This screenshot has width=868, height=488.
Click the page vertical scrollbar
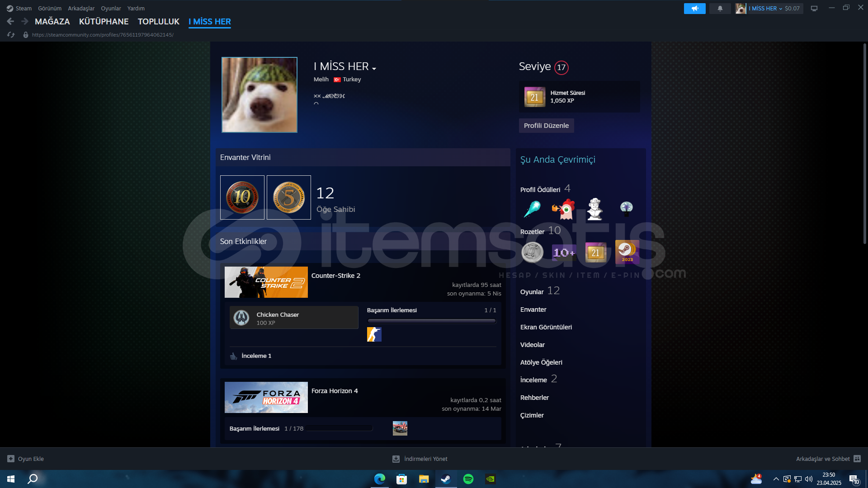click(x=865, y=145)
